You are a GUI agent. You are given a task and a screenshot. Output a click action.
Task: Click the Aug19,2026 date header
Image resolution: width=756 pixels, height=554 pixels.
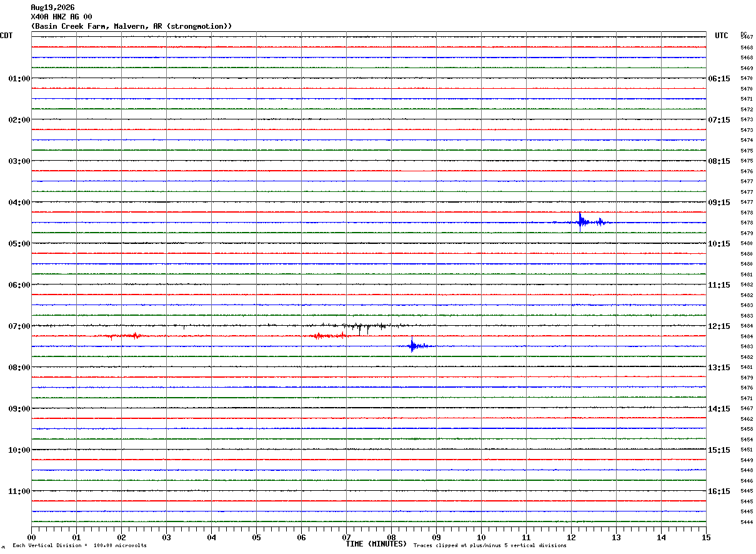coord(52,8)
